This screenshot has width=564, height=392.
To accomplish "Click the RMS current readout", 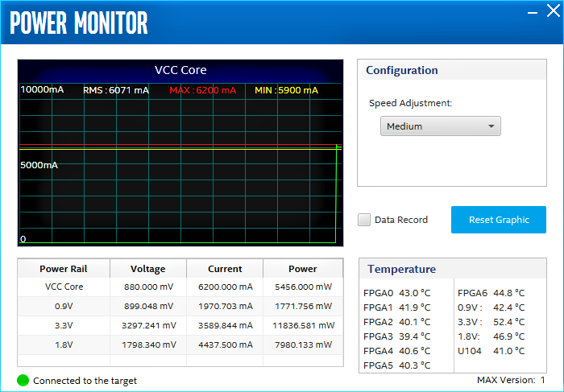I will (116, 90).
